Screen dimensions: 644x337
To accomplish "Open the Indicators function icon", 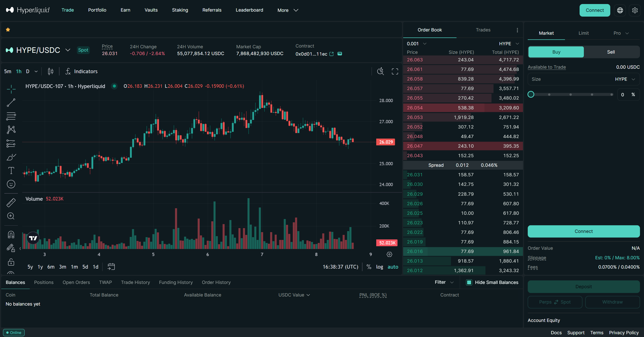I will coord(68,71).
